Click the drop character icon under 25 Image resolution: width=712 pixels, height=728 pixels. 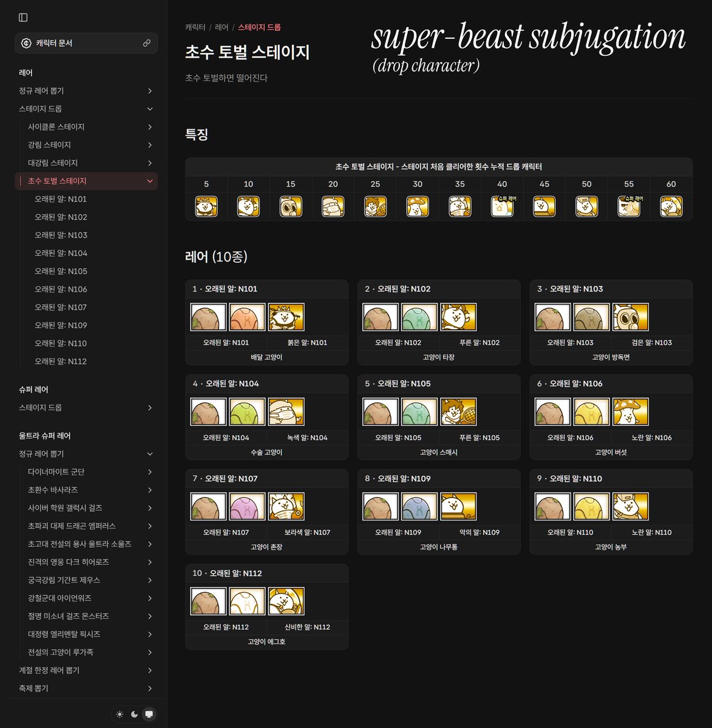[375, 206]
